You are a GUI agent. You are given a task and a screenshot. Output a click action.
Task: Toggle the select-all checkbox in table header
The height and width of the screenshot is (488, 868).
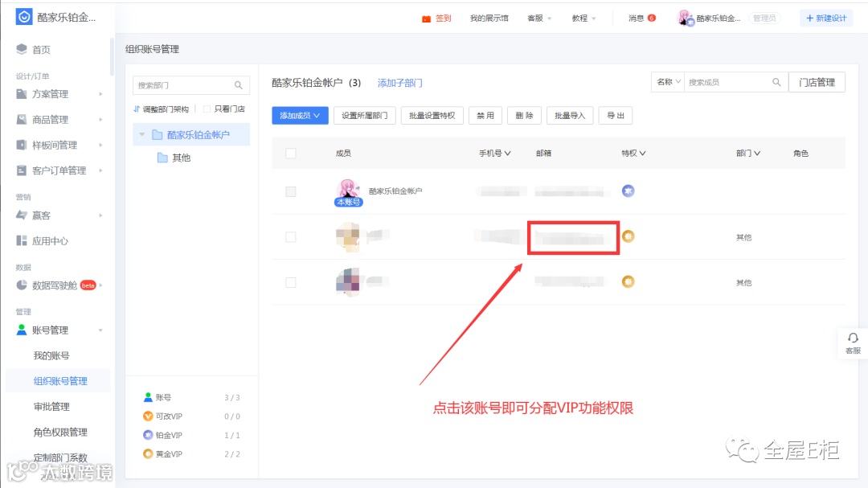tap(291, 154)
